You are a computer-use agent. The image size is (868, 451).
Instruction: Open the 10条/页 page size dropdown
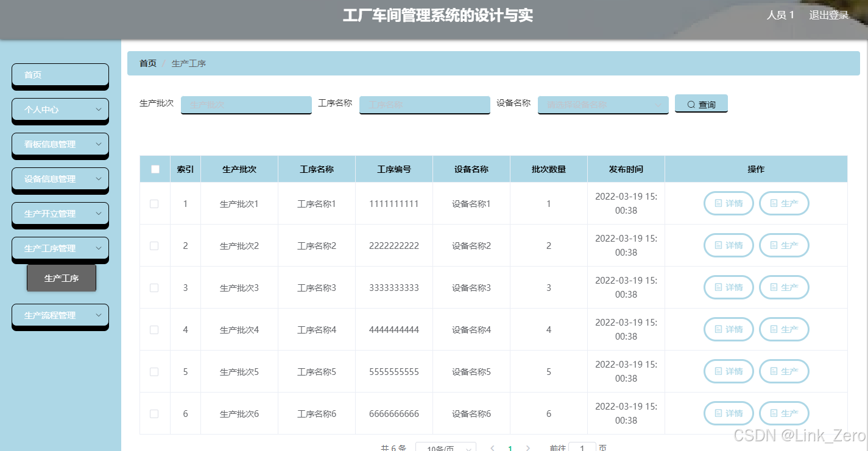tap(446, 447)
